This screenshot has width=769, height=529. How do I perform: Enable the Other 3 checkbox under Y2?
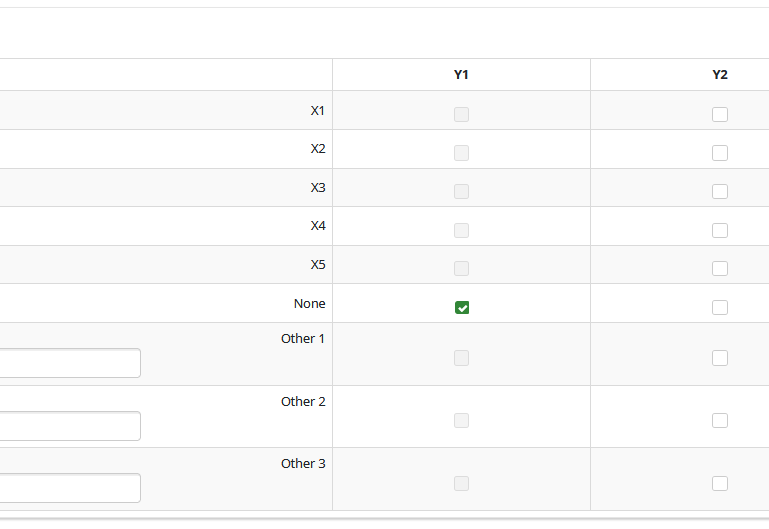point(720,483)
